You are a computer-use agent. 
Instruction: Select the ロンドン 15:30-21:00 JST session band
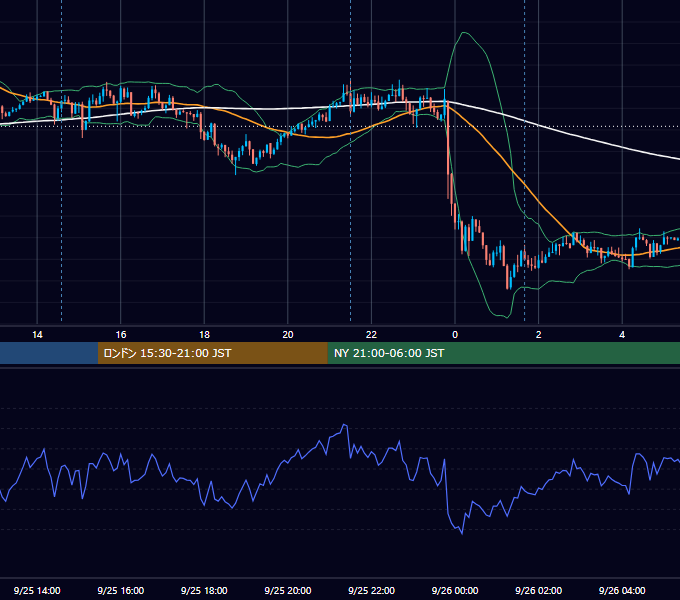(x=212, y=353)
